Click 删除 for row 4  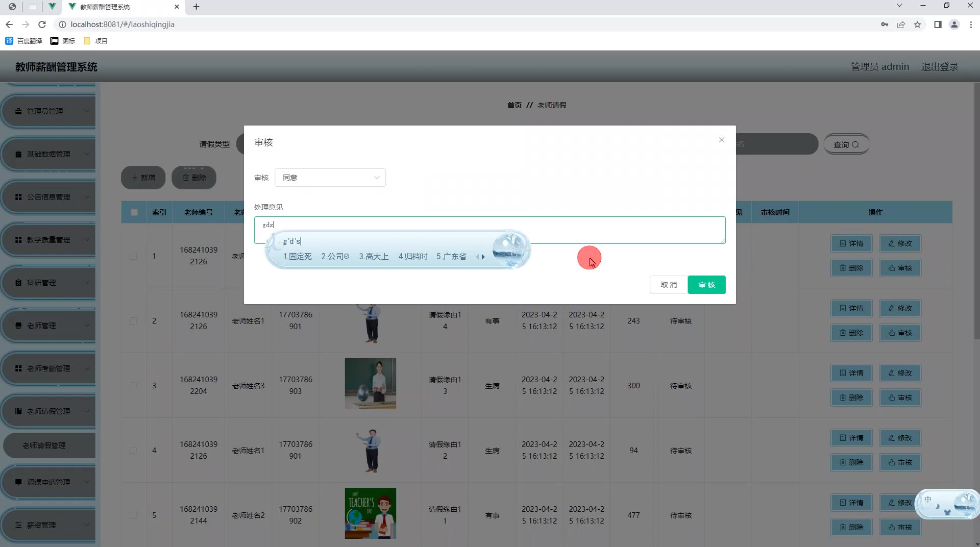pos(851,462)
